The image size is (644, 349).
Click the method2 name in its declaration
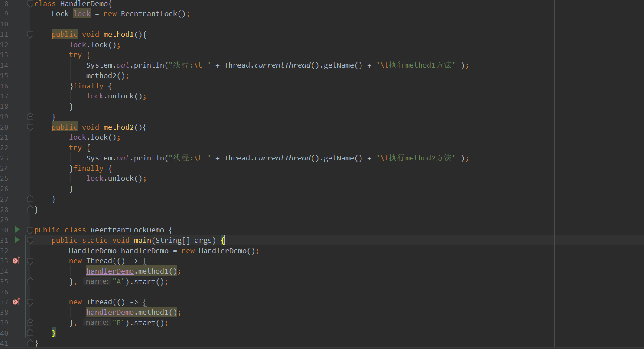pyautogui.click(x=119, y=127)
